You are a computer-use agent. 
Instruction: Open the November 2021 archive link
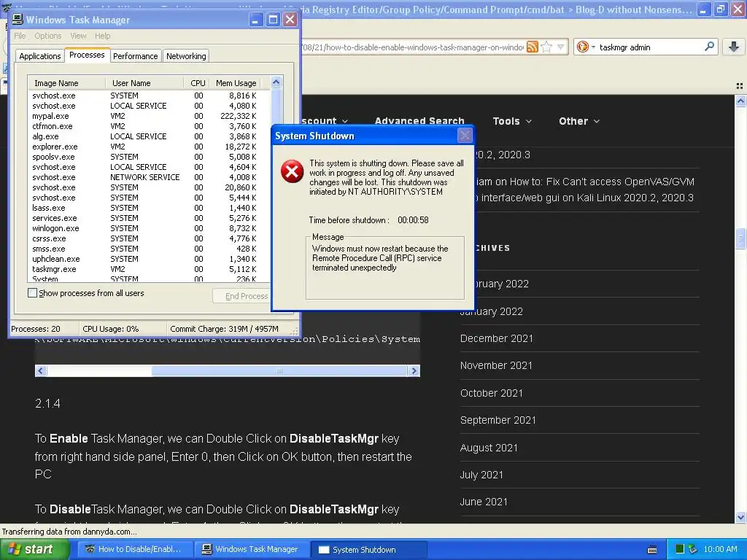[x=496, y=365]
